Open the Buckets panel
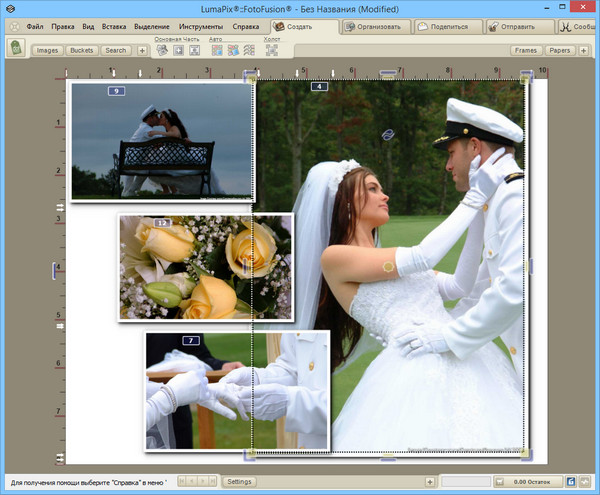This screenshot has height=495, width=600. 82,50
